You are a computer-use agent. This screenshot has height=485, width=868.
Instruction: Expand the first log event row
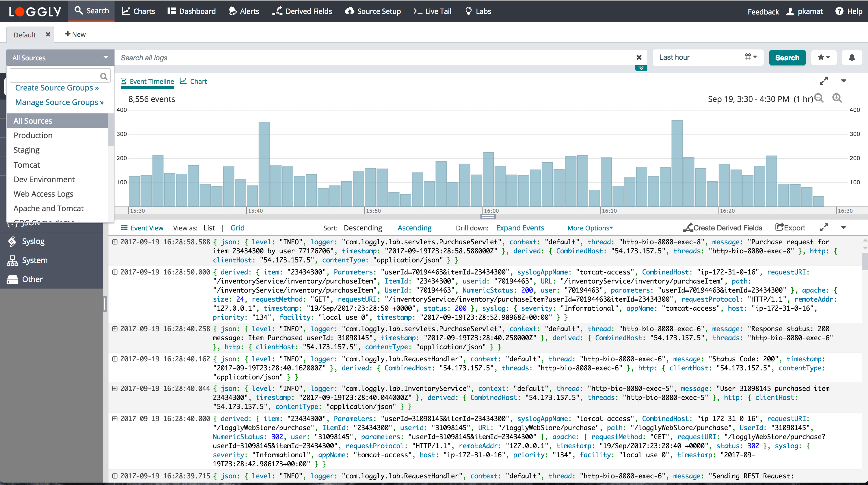tap(115, 242)
